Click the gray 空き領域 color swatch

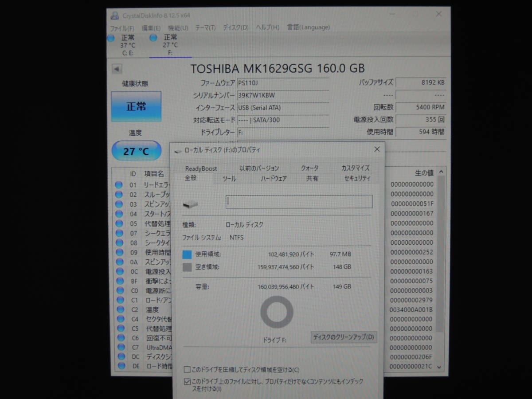[x=187, y=267]
